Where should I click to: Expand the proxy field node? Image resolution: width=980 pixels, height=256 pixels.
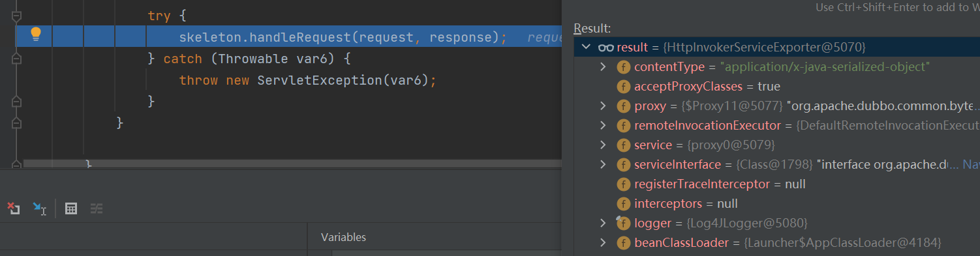(604, 106)
